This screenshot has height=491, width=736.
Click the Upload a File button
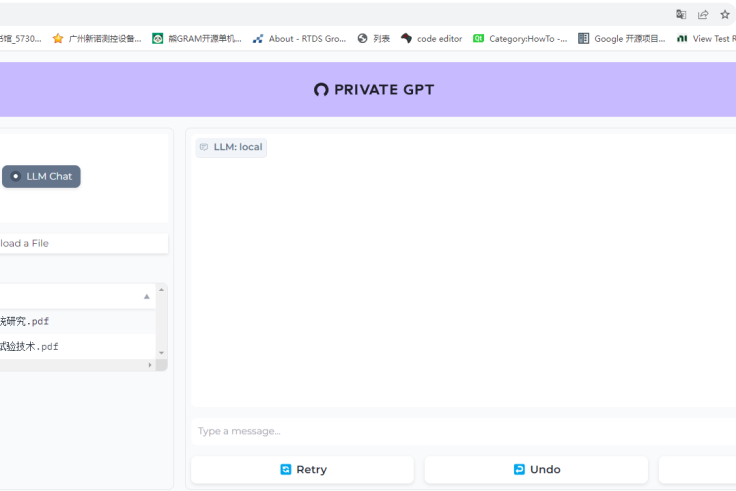point(84,243)
